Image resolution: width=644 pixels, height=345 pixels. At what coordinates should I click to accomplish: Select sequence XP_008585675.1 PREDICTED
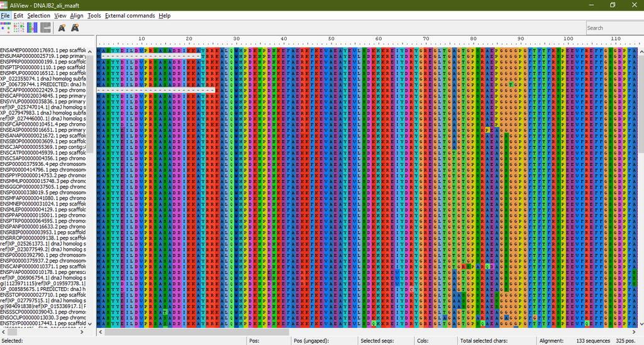(x=43, y=289)
